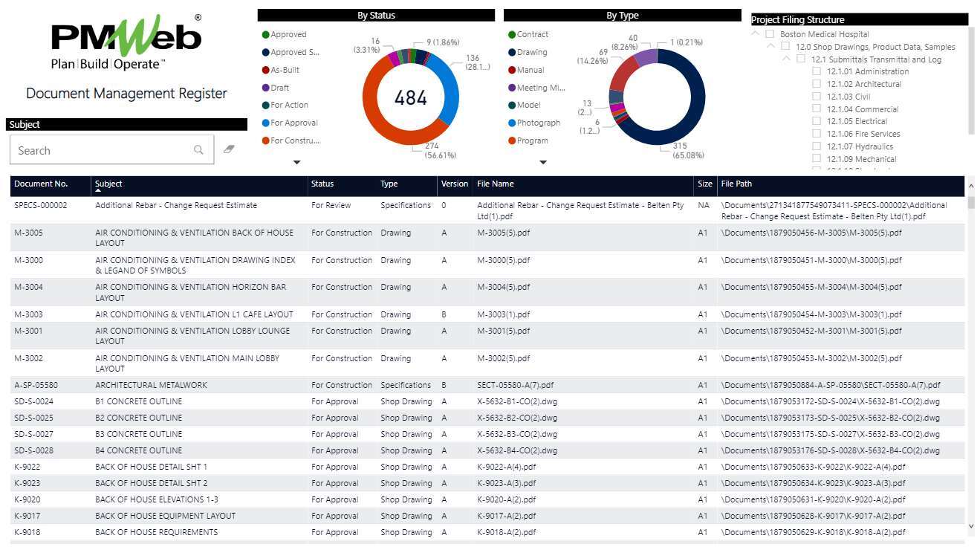This screenshot has height=547, width=980.
Task: Sort table by File Name column header
Action: (496, 184)
